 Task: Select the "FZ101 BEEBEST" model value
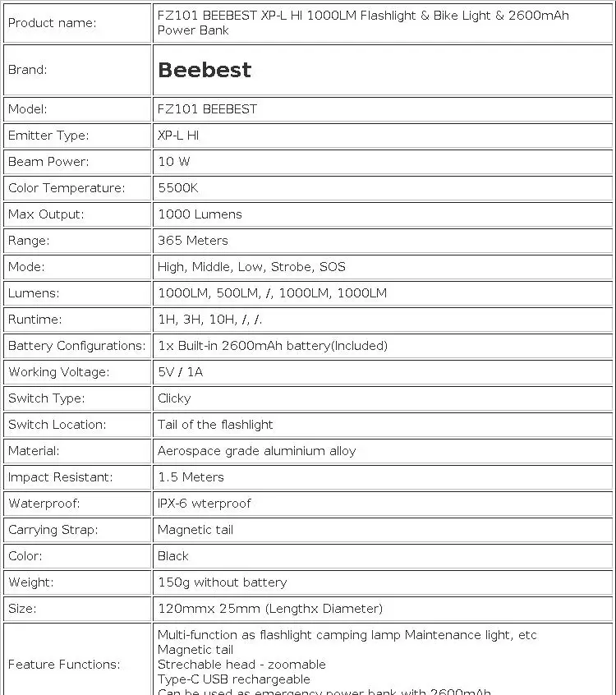pos(207,109)
